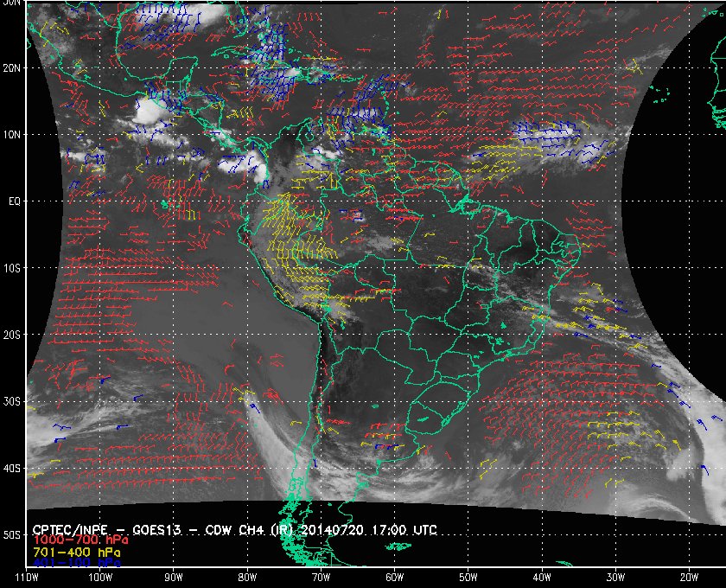Click the 90W longitude label

point(174,577)
